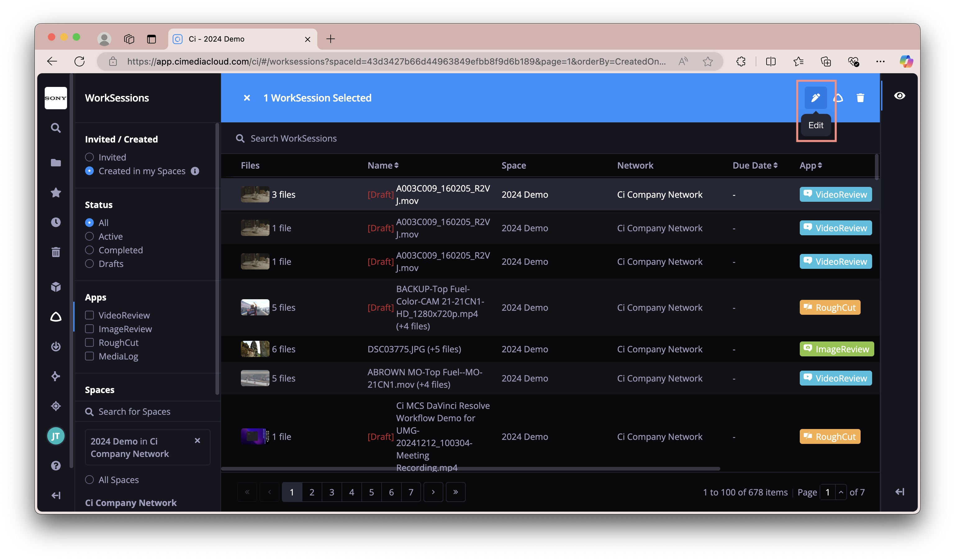Select the Completed status radio button
Viewport: 955px width, 560px height.
point(89,250)
